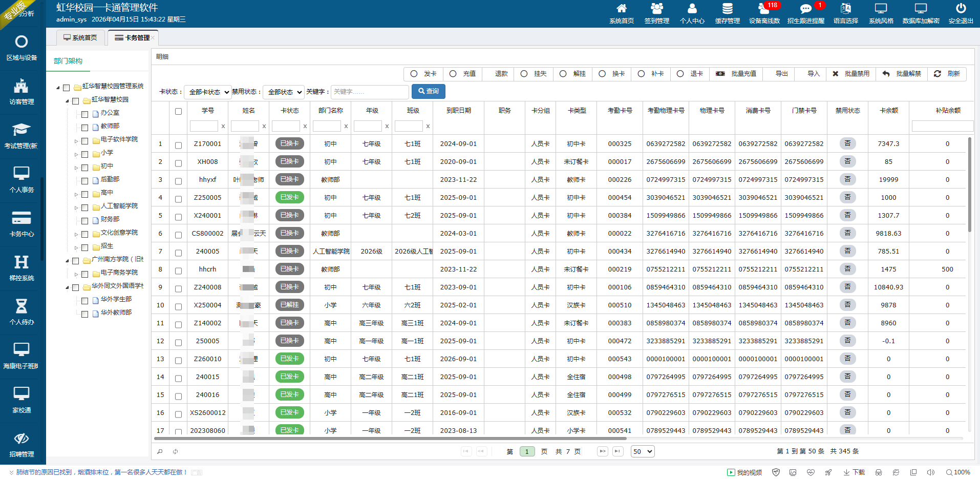Open 招生跟进提醒 message icon
The image size is (980, 479).
coord(805,9)
